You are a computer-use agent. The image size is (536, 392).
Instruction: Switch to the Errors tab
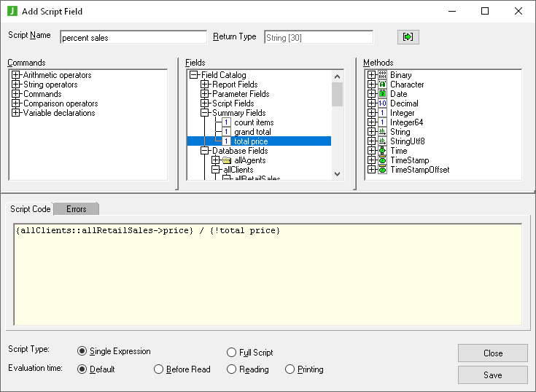[77, 209]
